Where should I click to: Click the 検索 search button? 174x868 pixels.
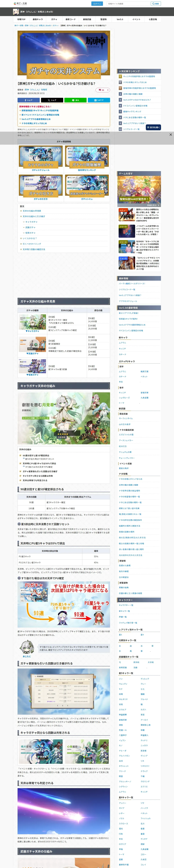click(156, 4)
